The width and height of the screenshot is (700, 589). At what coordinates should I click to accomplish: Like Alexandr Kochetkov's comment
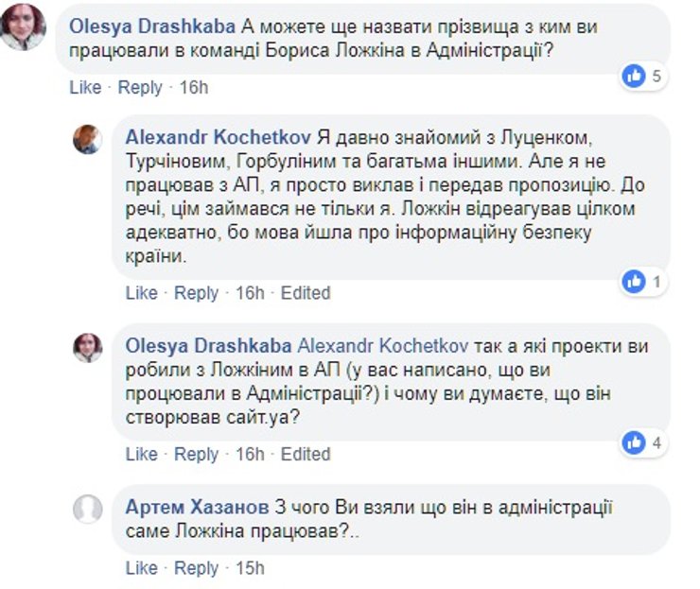click(x=142, y=293)
